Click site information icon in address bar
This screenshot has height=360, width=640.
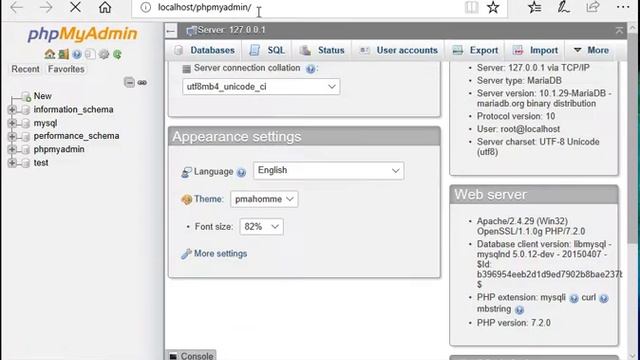click(145, 7)
